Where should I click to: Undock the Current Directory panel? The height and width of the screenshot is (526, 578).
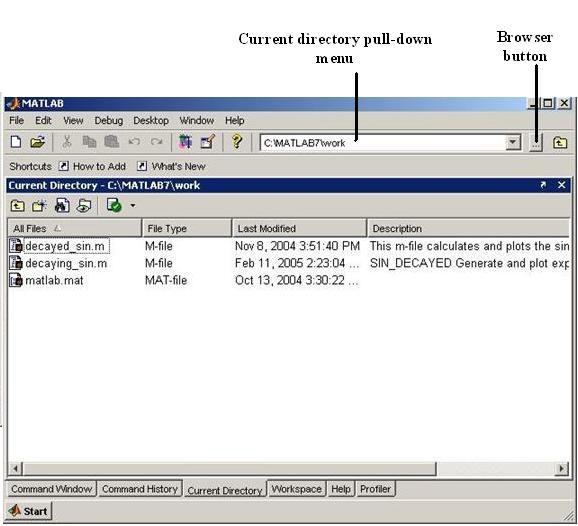(543, 185)
